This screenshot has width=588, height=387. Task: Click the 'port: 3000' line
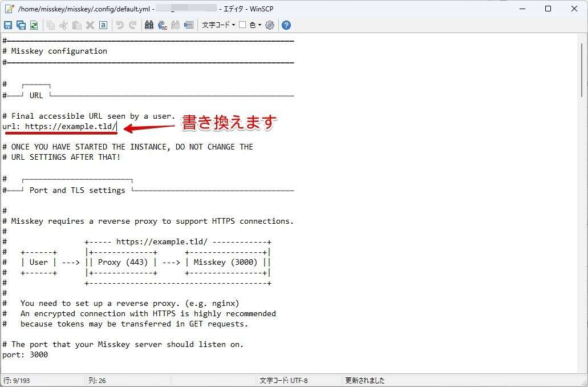tap(25, 354)
